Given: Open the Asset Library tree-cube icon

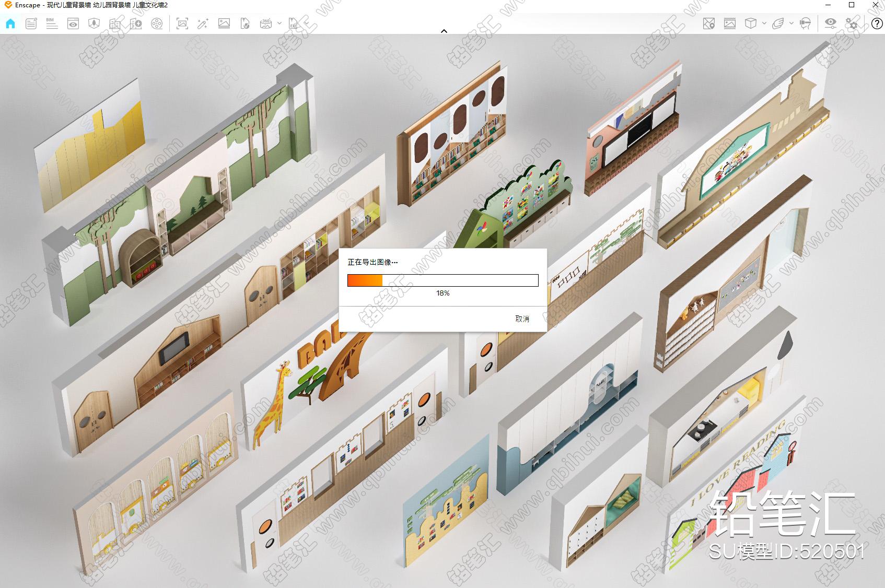Looking at the screenshot, I should (x=94, y=23).
